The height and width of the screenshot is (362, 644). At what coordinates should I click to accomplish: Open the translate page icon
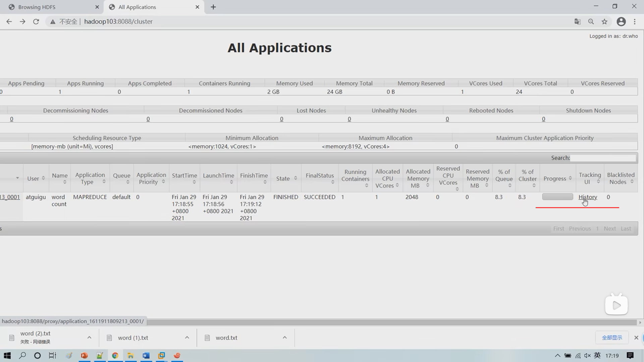(x=577, y=21)
